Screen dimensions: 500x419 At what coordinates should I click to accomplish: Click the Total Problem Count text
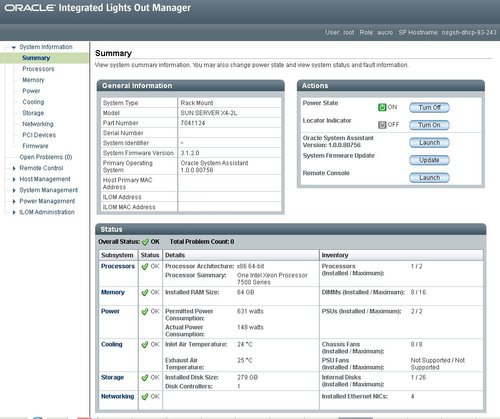(x=202, y=242)
